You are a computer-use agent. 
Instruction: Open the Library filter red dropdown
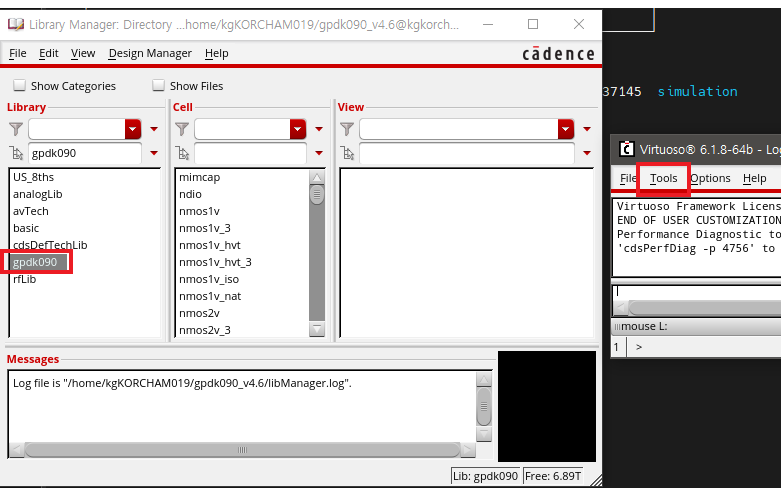pos(133,129)
